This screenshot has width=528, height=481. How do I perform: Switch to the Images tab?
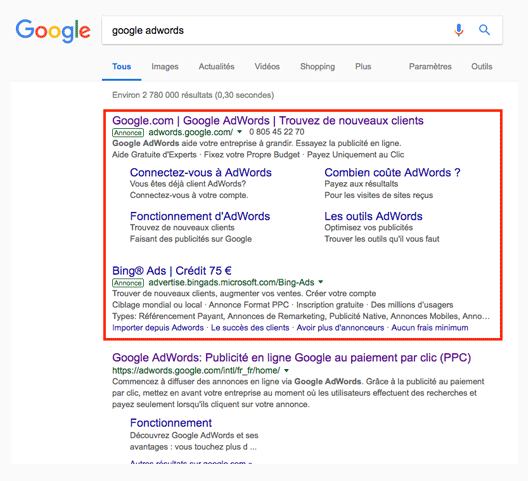[165, 67]
